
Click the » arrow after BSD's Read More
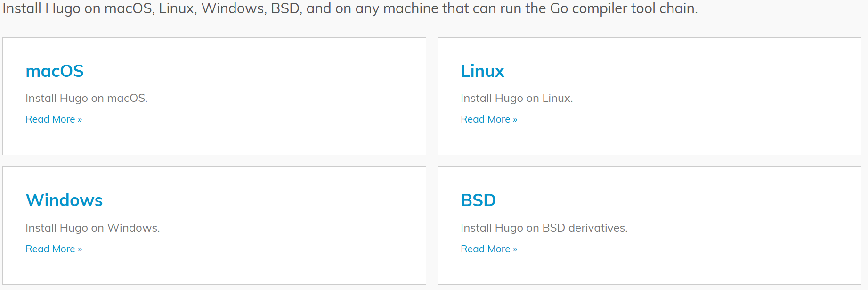pyautogui.click(x=515, y=249)
